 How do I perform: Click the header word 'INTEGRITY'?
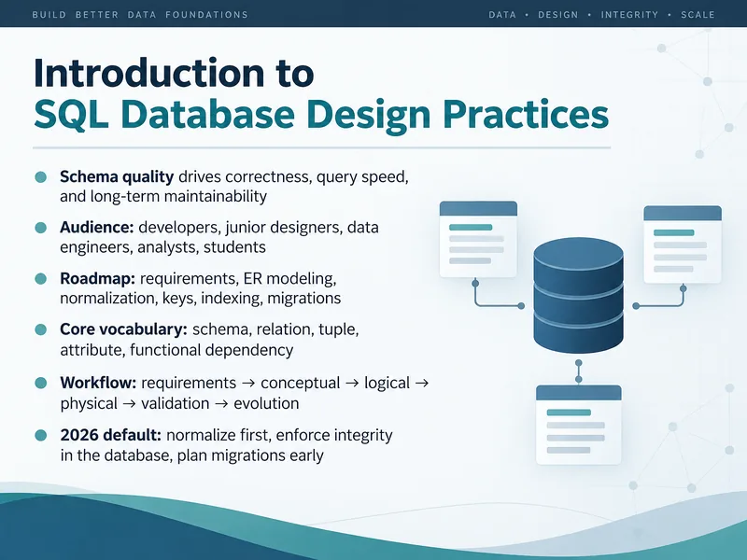629,15
